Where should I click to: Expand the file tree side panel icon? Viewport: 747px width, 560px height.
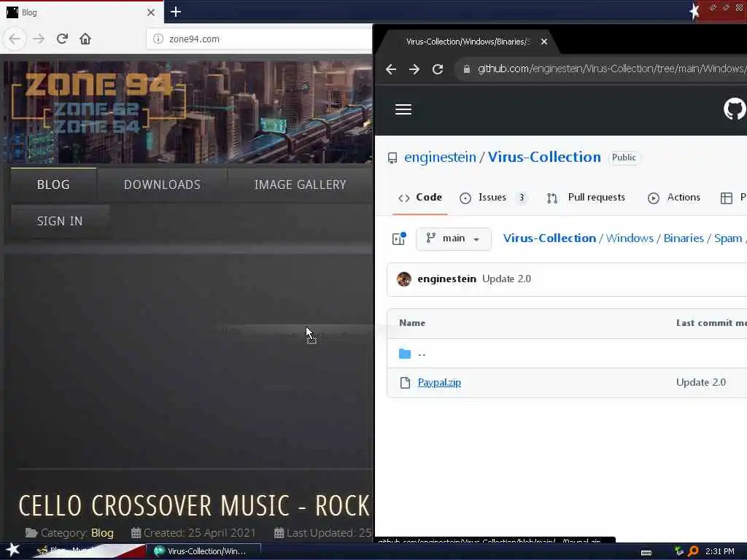pyautogui.click(x=399, y=238)
